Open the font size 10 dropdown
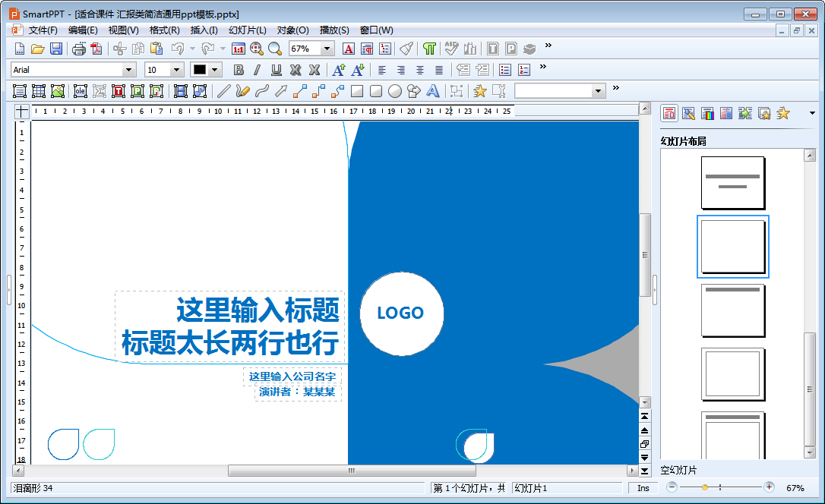Viewport: 825px width, 504px height. point(177,70)
